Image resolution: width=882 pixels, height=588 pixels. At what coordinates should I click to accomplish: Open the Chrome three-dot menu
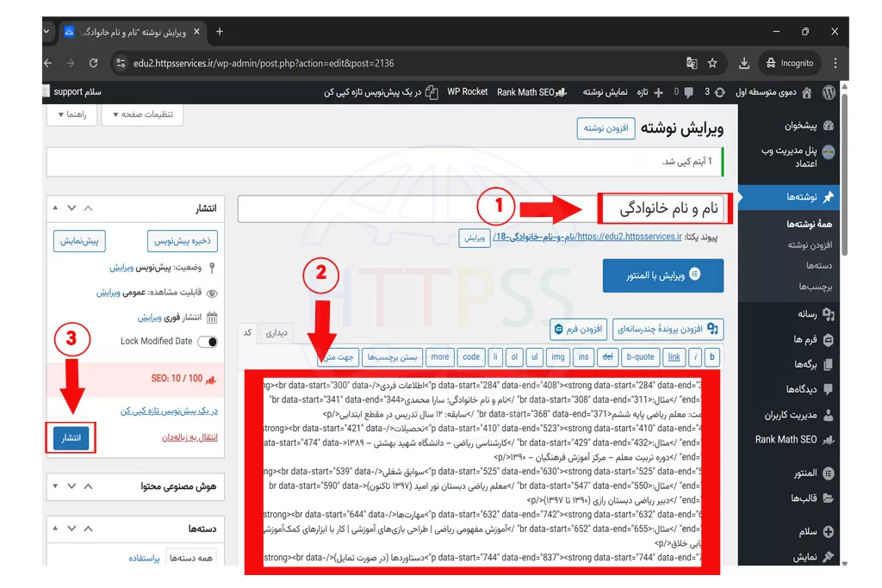pos(835,63)
